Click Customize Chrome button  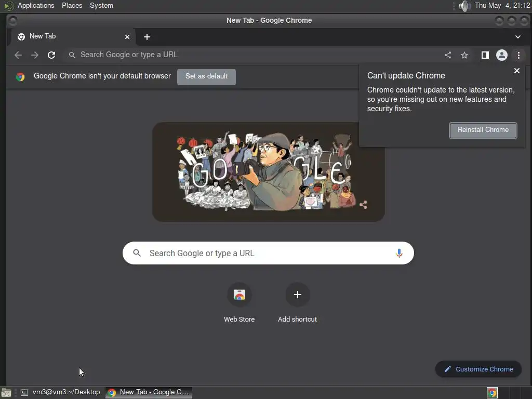[x=478, y=369]
